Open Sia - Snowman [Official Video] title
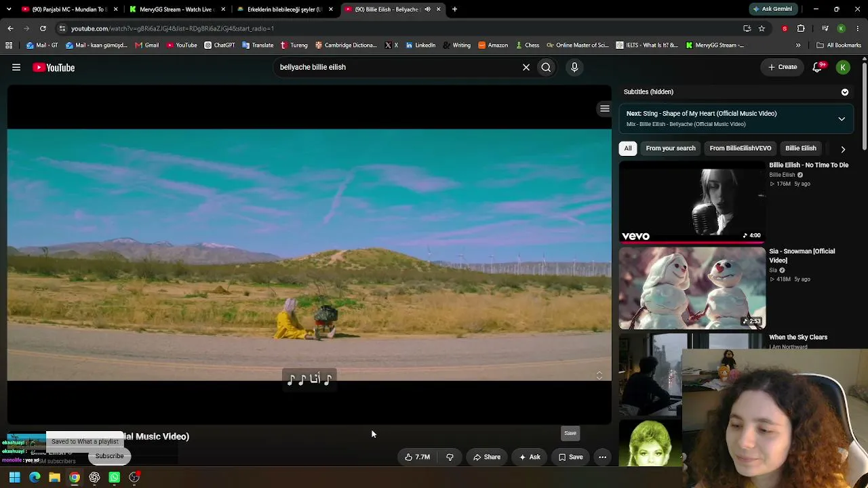868x488 pixels. point(802,256)
